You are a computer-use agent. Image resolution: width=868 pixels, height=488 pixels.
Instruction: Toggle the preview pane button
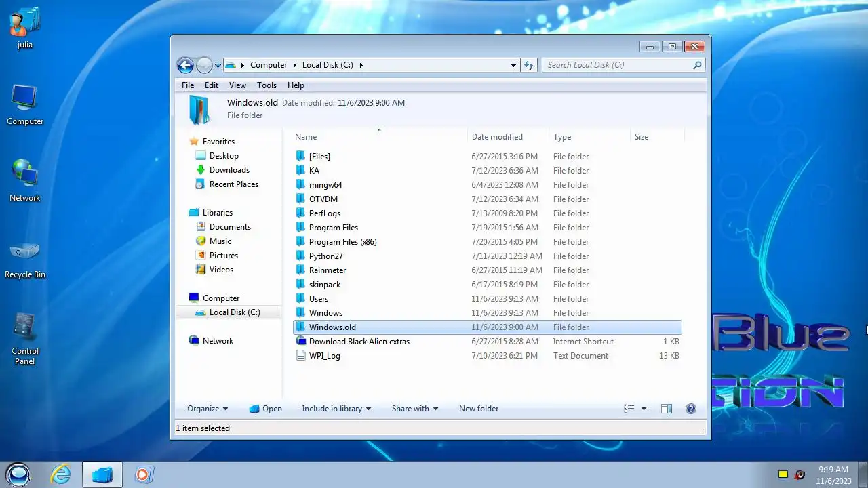coord(667,409)
